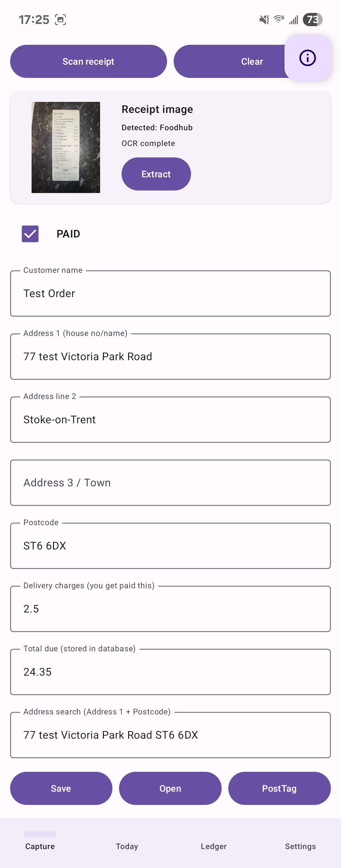The width and height of the screenshot is (341, 868).
Task: Tap the PostTag button
Action: (x=279, y=788)
